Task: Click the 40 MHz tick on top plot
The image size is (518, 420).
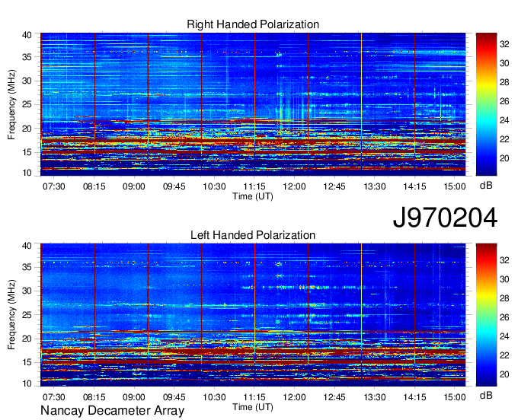Action: click(x=27, y=35)
